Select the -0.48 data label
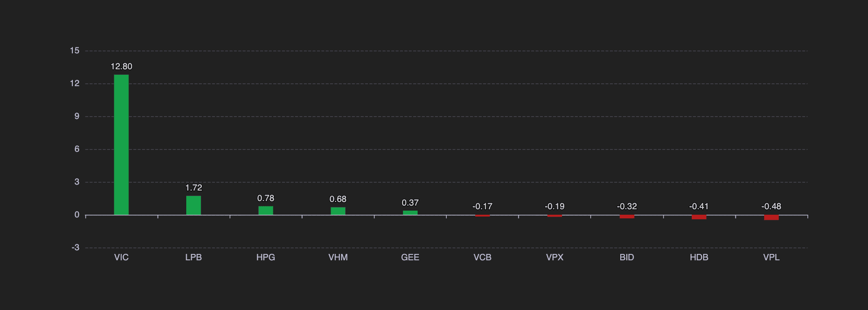Viewport: 868px width, 310px height. (x=771, y=207)
